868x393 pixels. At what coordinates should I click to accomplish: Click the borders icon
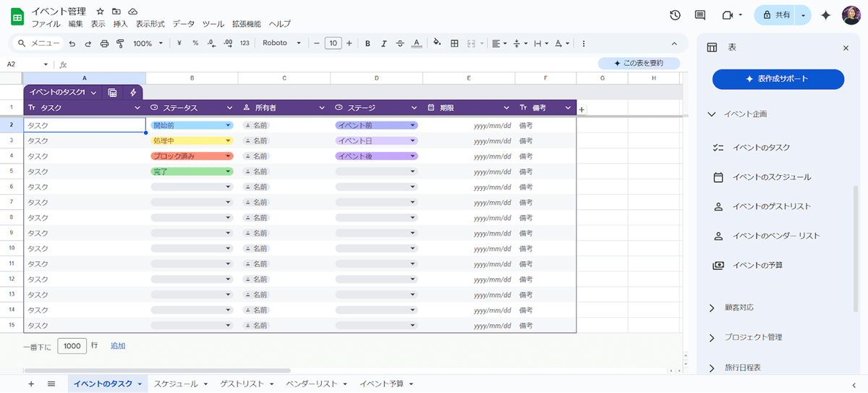[x=454, y=43]
